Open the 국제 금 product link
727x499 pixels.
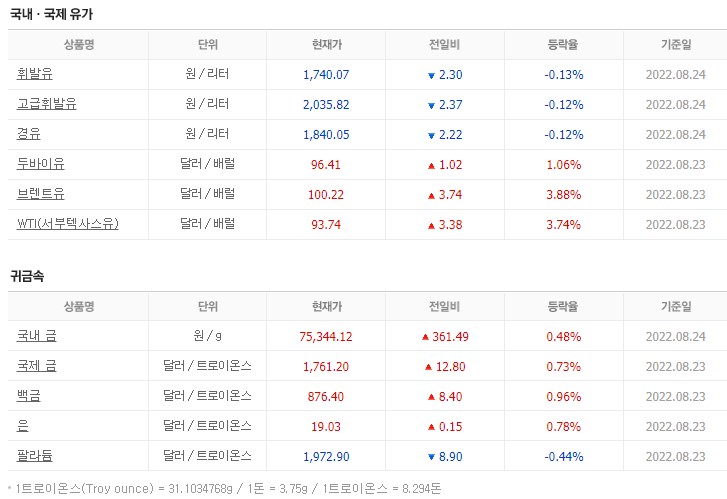(37, 366)
